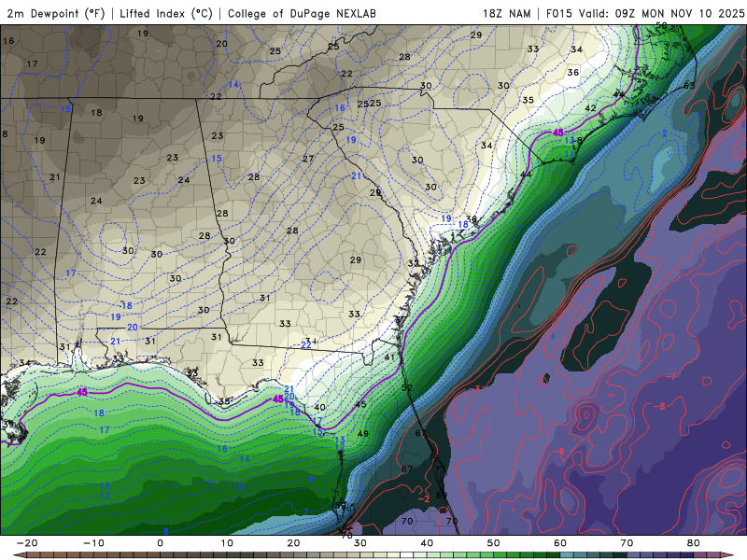Image resolution: width=747 pixels, height=560 pixels.
Task: Click the dewpoint value 39 at Louisiana coast
Action: pyautogui.click(x=8, y=425)
